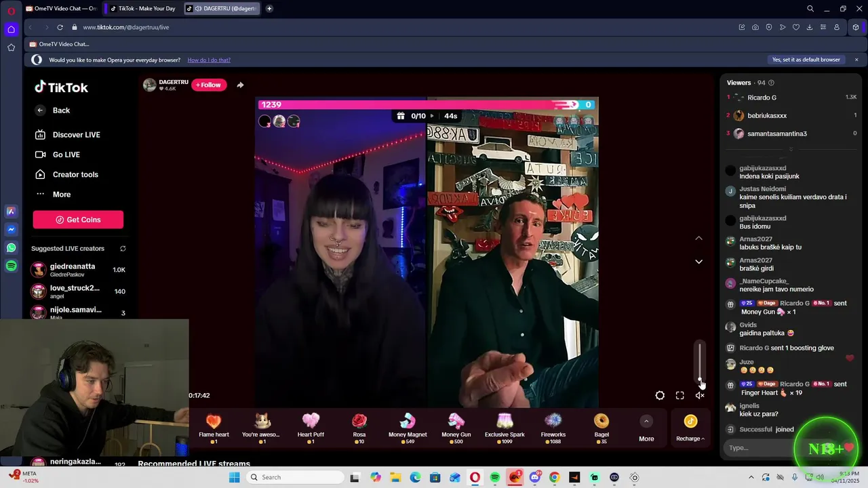The image size is (868, 488).
Task: Click the Windows taskbar Search box
Action: tap(294, 477)
